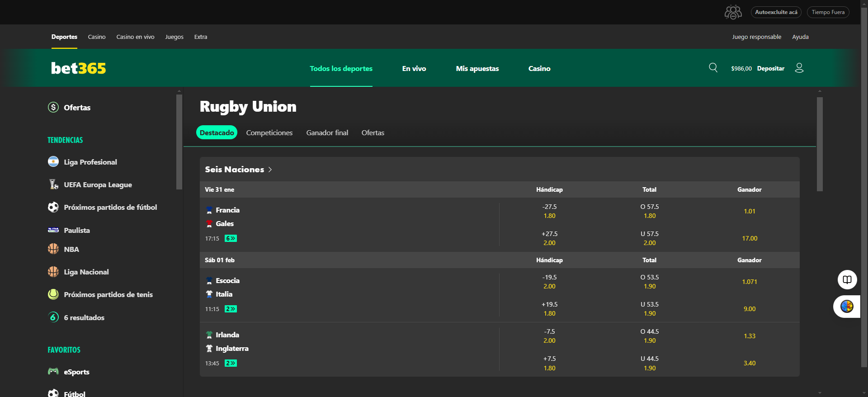This screenshot has height=397, width=868.
Task: Click the bet365 logo
Action: (78, 68)
